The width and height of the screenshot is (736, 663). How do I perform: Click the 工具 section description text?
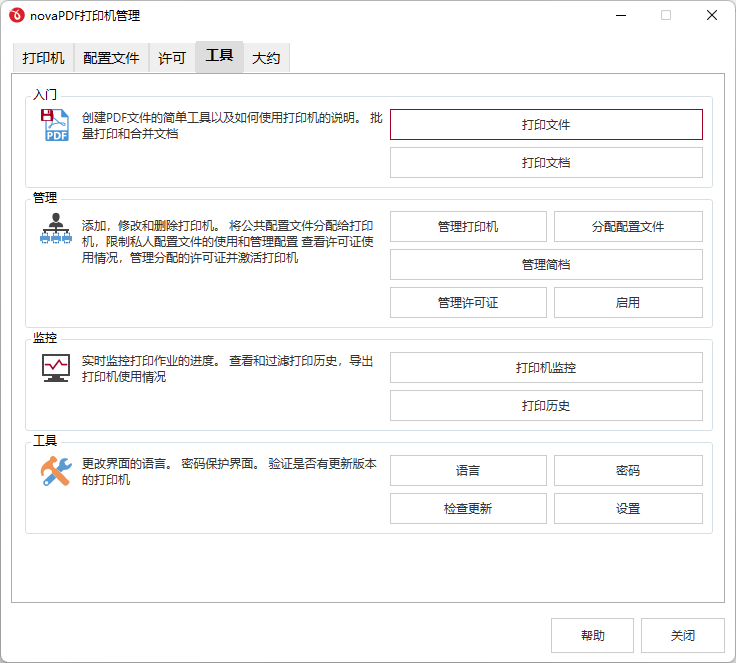[229, 471]
